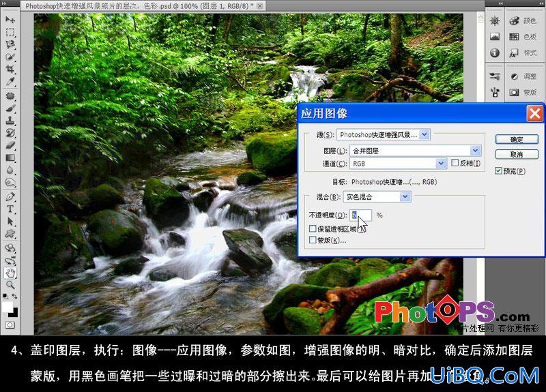
Task: Collapse the icon panel dock arrows
Action: [x=501, y=3]
